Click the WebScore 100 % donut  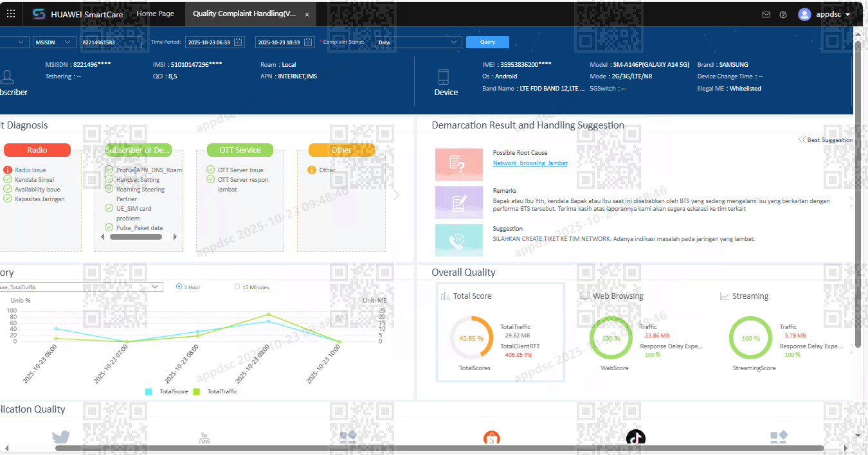point(611,338)
